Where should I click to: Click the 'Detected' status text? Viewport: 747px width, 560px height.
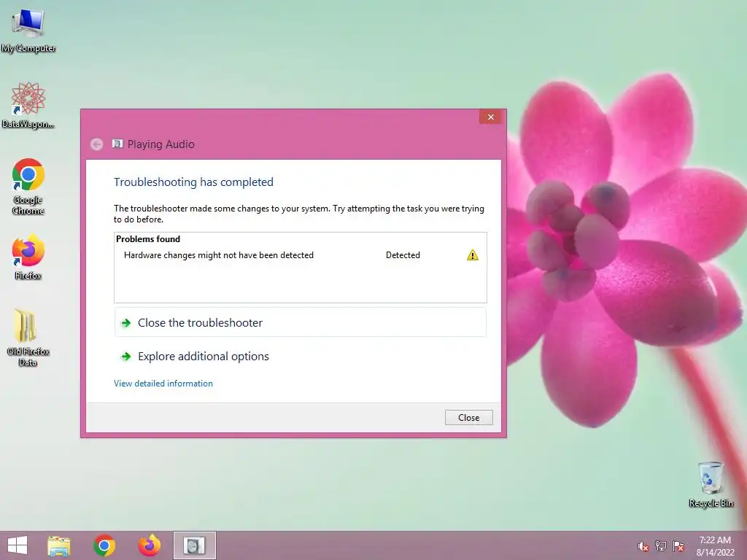click(x=403, y=255)
